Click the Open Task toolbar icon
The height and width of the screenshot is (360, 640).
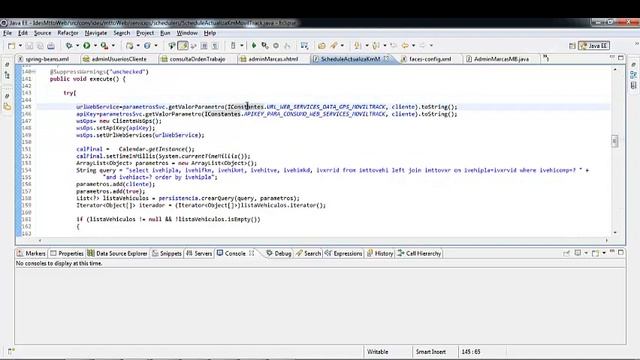(322, 46)
